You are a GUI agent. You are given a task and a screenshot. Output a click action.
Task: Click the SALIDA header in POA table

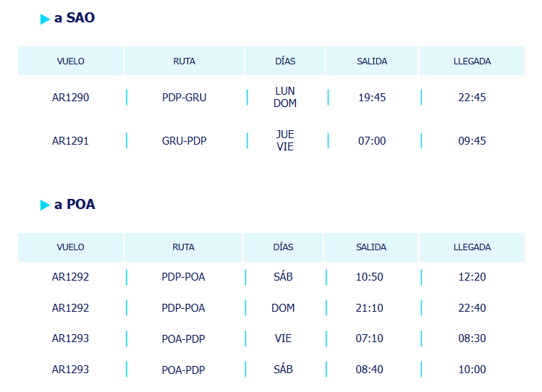point(371,247)
